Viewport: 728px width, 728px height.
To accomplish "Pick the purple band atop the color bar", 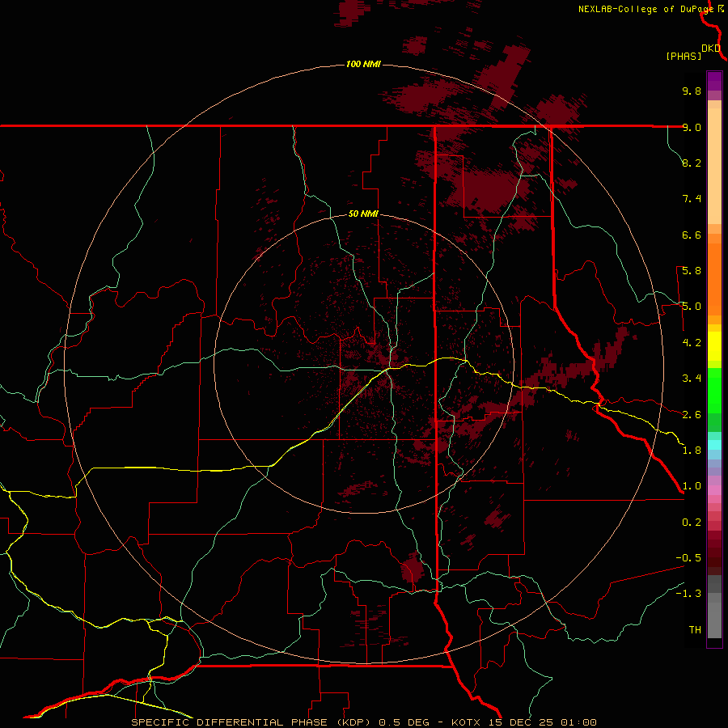I will tap(714, 81).
